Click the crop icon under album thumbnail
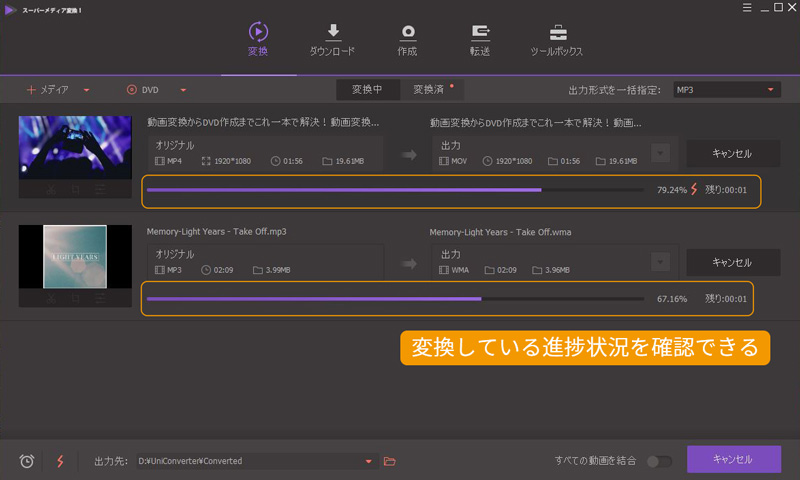Image resolution: width=800 pixels, height=480 pixels. pos(76,298)
